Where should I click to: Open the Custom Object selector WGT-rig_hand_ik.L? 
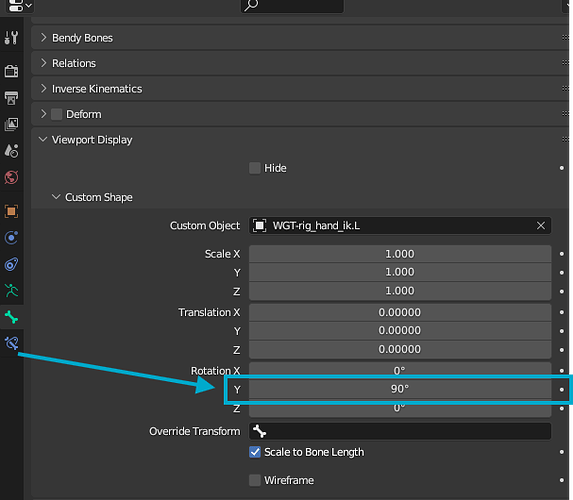click(x=400, y=226)
